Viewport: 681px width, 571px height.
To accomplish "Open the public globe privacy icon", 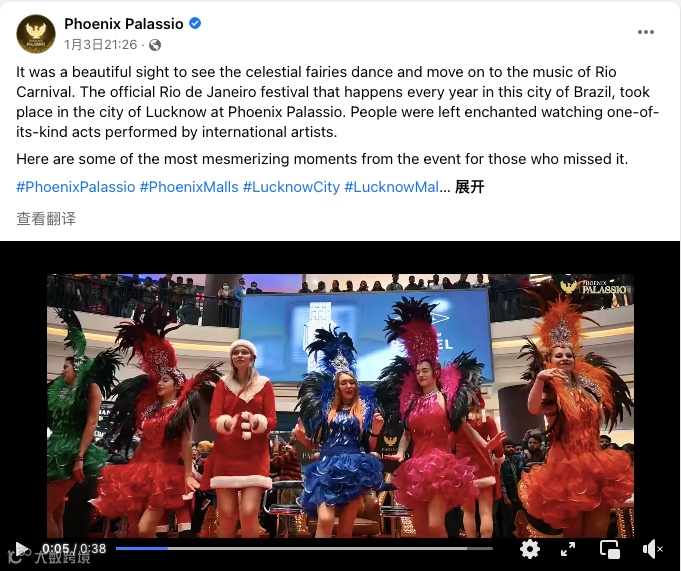I will tap(155, 45).
